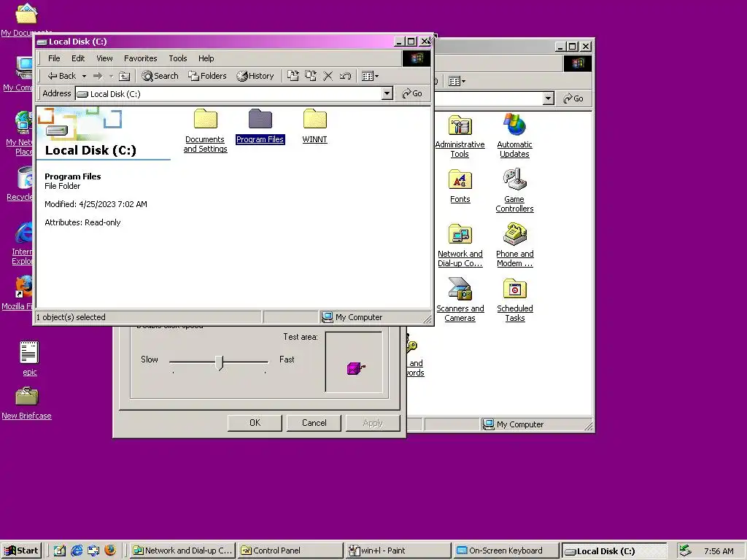Open the Back history dropdown arrow

coord(85,76)
